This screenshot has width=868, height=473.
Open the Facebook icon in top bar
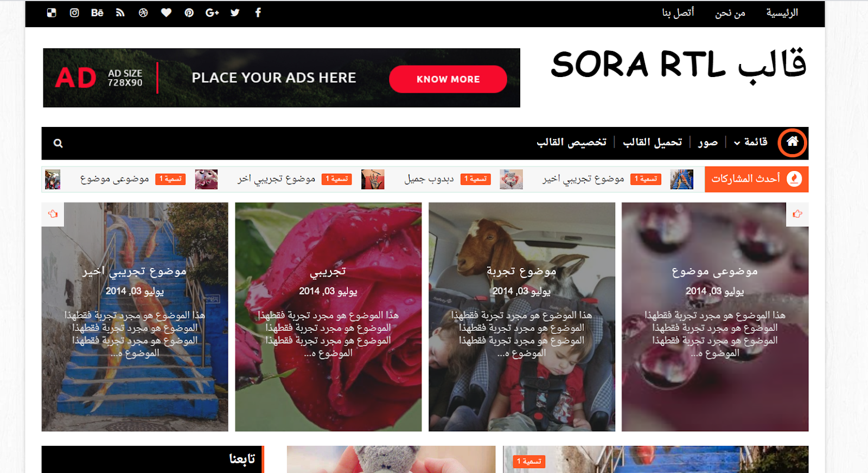click(x=258, y=12)
